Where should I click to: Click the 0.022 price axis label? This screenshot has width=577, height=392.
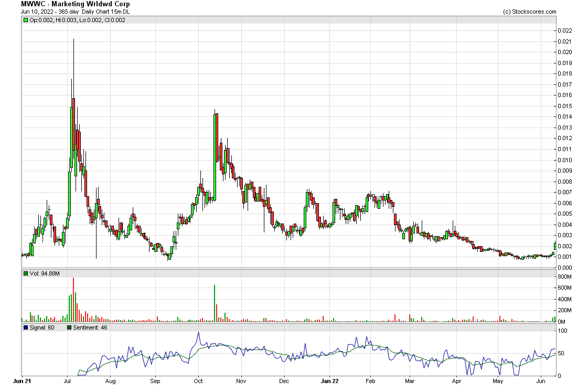(565, 30)
